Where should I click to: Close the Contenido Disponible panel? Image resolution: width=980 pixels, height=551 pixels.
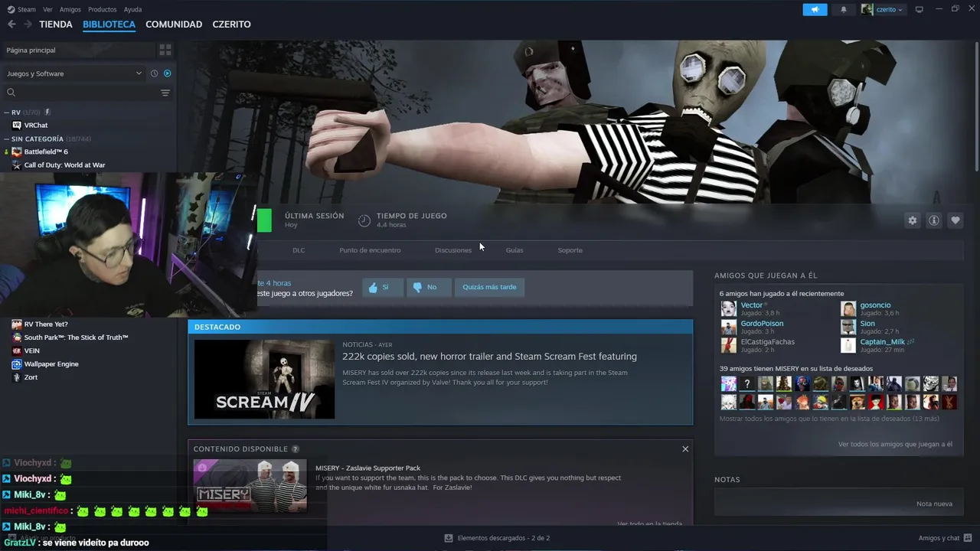click(685, 449)
